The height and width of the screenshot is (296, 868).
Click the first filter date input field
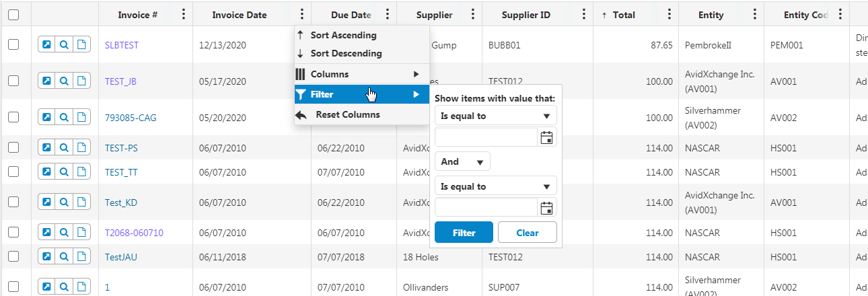486,137
